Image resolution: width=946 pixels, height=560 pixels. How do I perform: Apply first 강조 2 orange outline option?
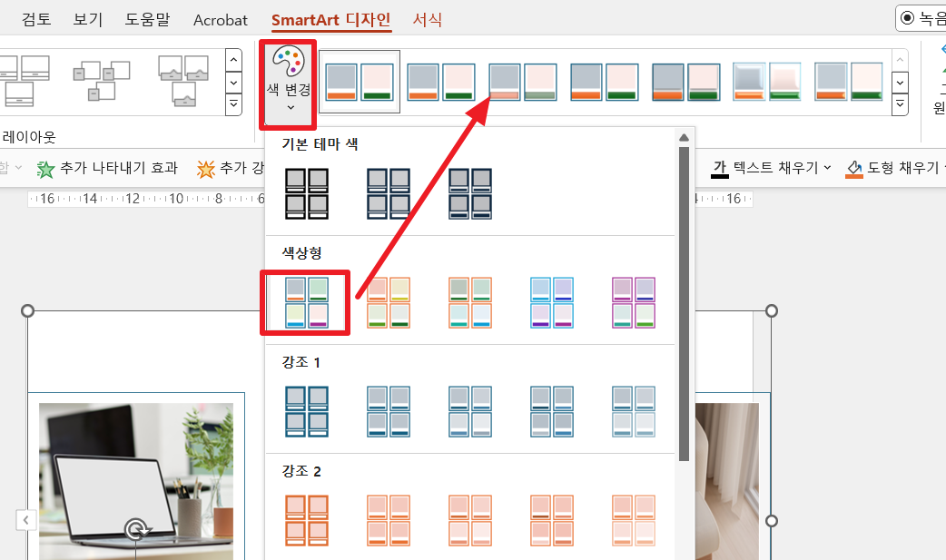coord(307,520)
